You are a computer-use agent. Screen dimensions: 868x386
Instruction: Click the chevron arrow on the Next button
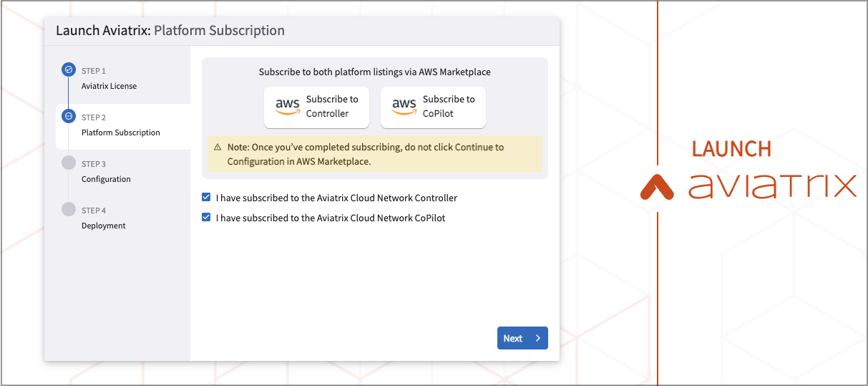538,339
